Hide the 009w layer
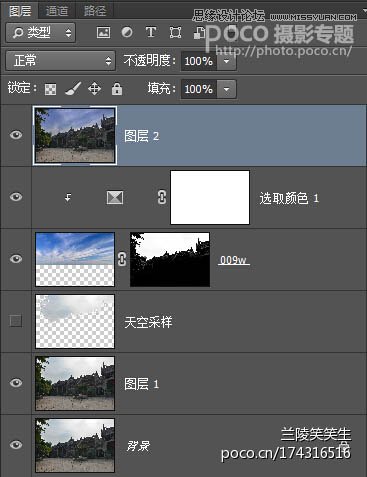The height and width of the screenshot is (477, 367). tap(16, 259)
